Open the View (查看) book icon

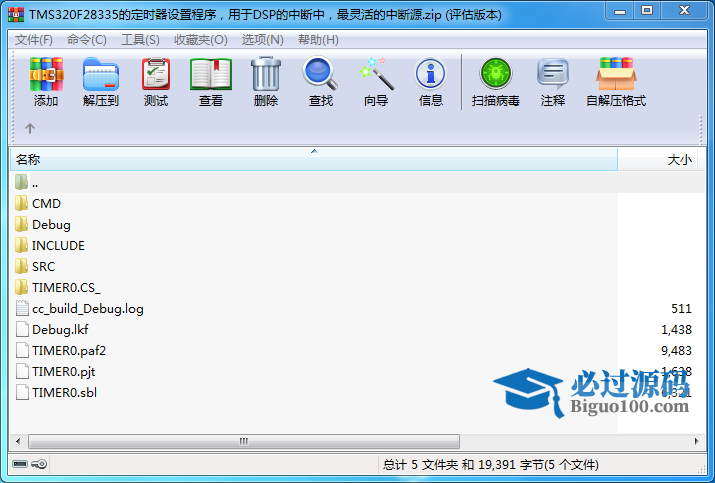click(211, 74)
